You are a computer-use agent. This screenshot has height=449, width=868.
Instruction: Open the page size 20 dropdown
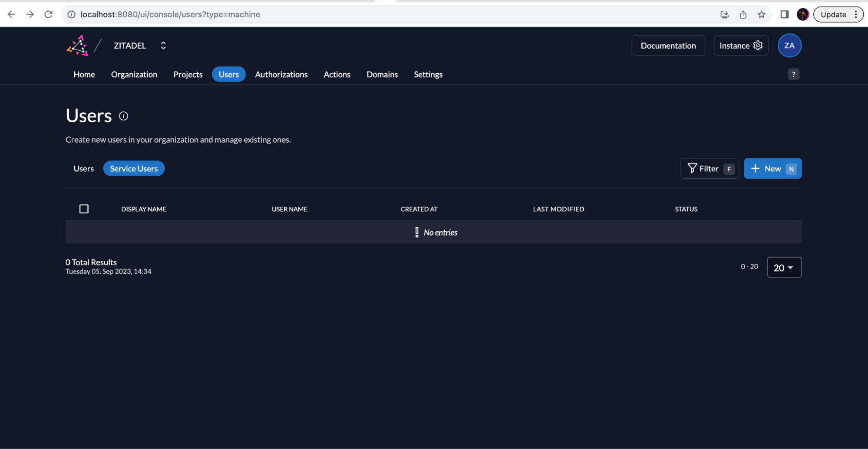click(x=784, y=268)
